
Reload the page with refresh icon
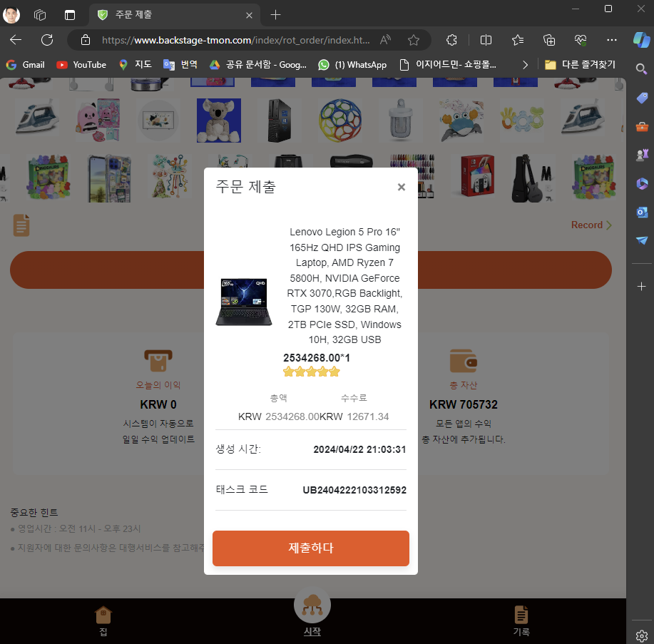47,40
